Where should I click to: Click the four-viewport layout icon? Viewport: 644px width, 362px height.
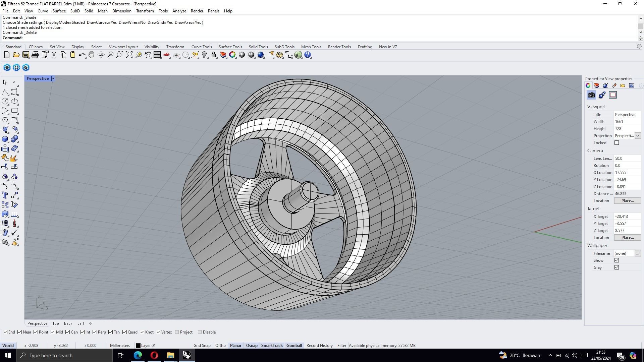(x=157, y=55)
